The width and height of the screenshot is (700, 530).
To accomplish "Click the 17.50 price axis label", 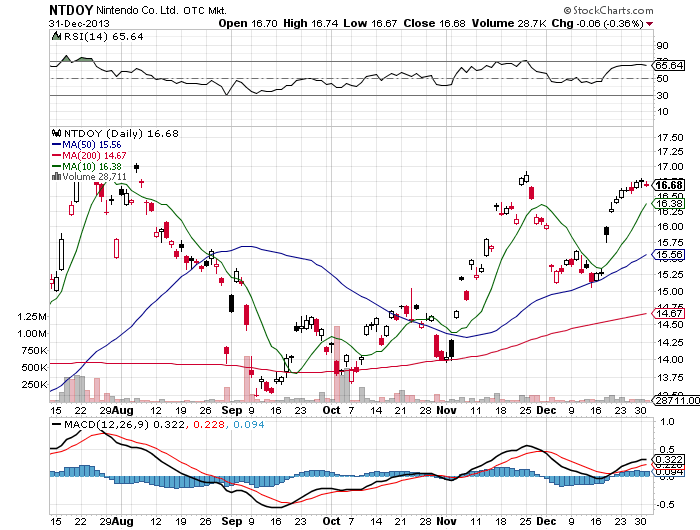I will [670, 138].
